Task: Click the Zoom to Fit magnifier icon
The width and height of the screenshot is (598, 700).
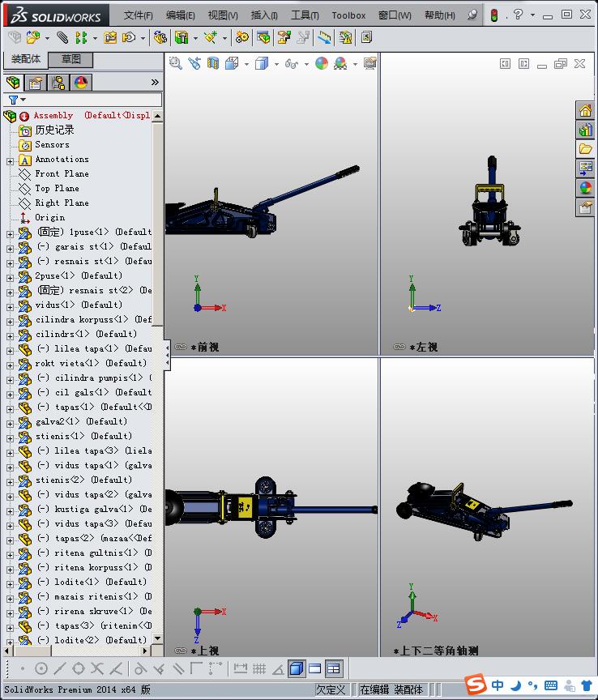Action: click(176, 63)
